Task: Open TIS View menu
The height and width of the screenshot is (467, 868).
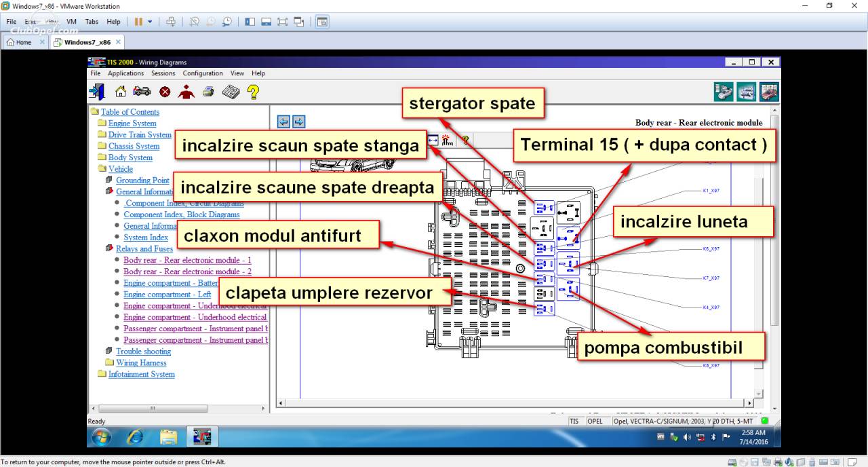Action: pos(237,73)
